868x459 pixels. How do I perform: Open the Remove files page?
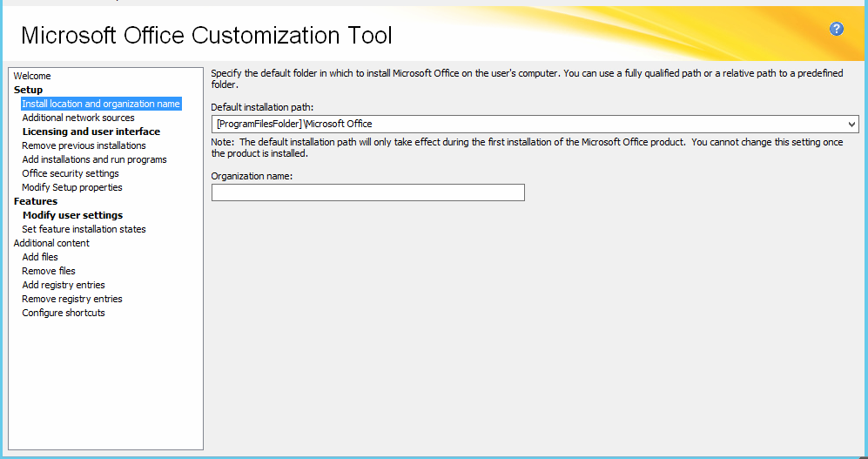49,271
